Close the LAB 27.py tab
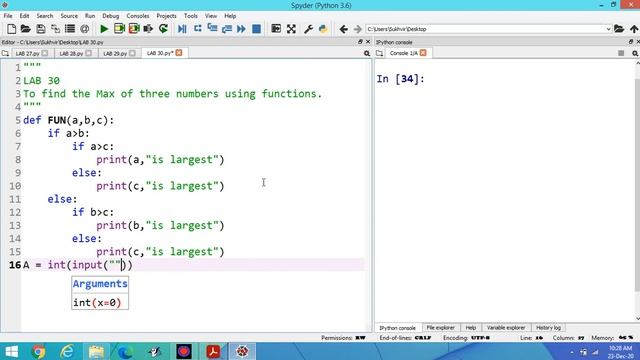Screen dimensions: 640x360 45,53
